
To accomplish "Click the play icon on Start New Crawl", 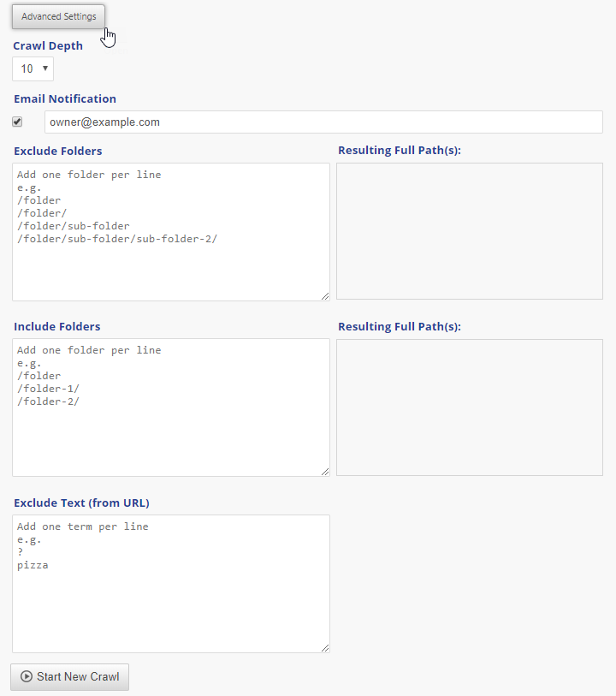I will (27, 676).
